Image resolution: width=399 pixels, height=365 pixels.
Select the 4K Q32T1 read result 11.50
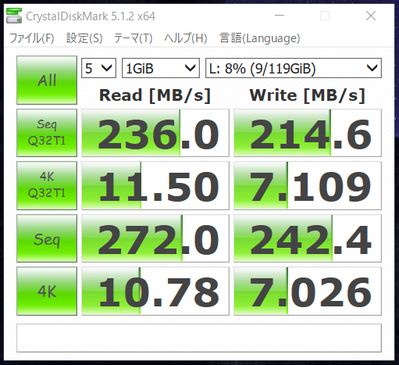(155, 185)
